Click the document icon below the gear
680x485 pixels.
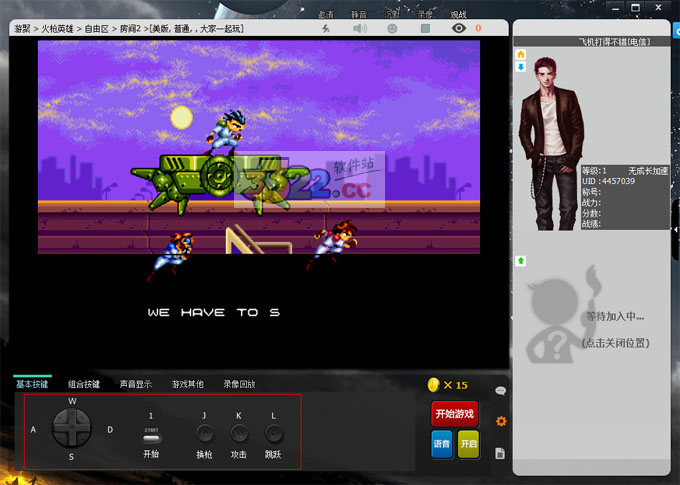[501, 453]
